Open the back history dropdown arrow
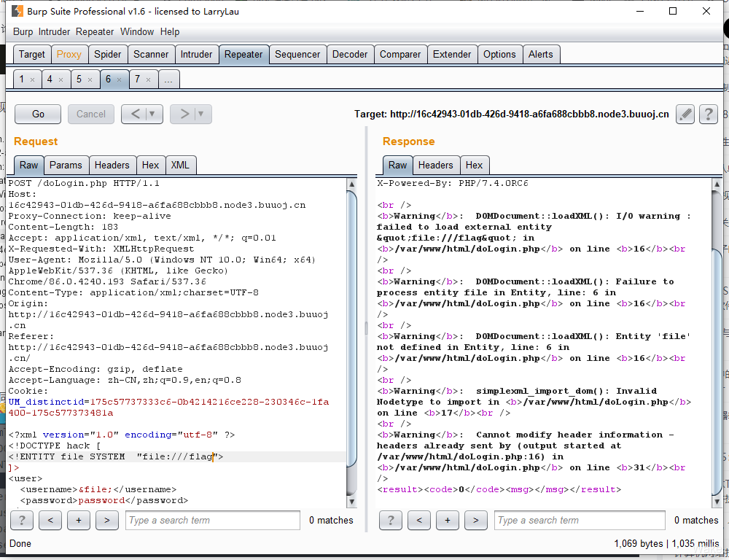 coord(152,114)
